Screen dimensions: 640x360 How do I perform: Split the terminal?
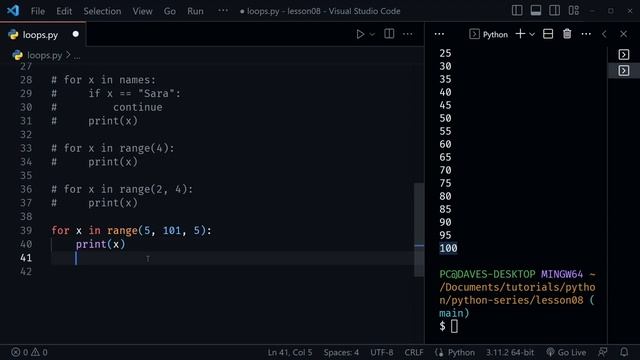[x=548, y=34]
